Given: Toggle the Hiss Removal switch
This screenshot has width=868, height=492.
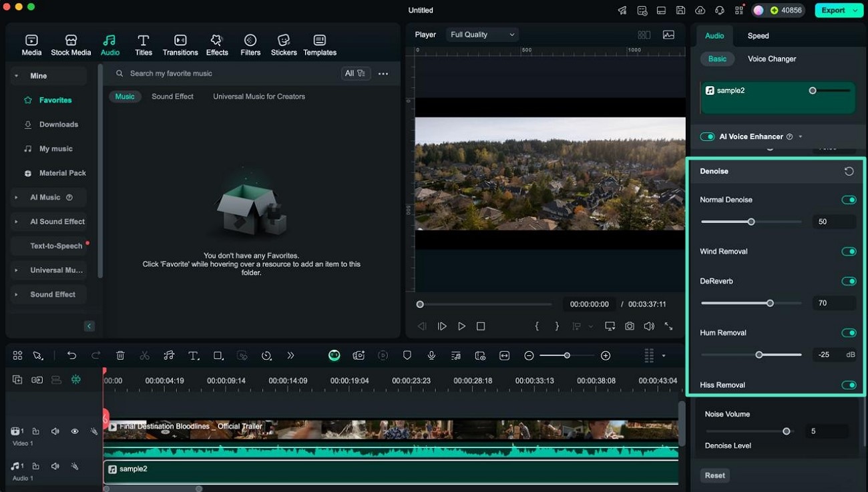Looking at the screenshot, I should pos(849,385).
